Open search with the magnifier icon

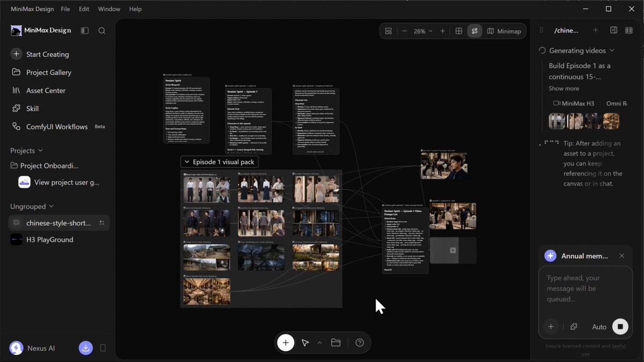102,31
